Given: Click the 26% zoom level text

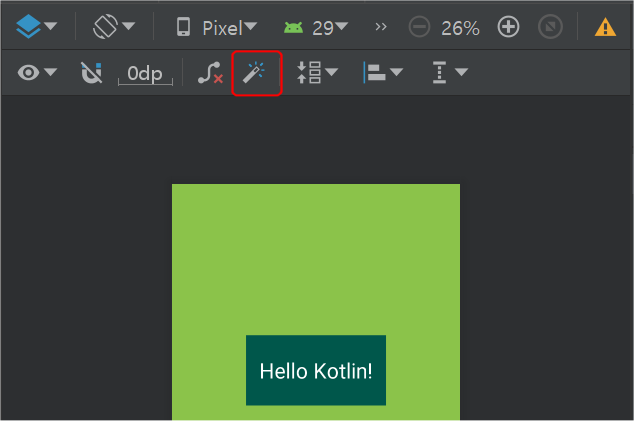Looking at the screenshot, I should coord(460,28).
